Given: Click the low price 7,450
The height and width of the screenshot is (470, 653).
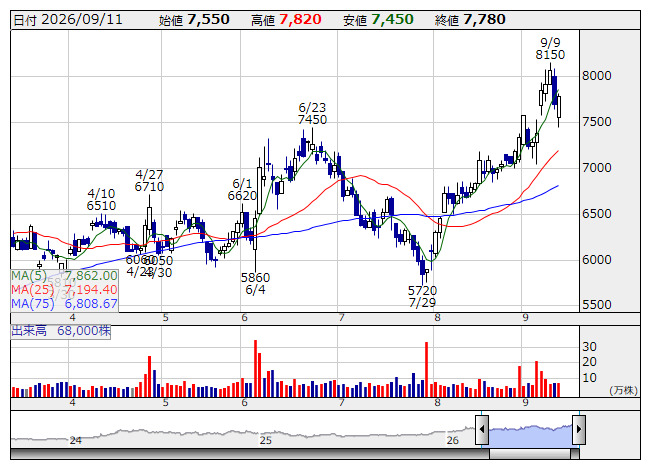Looking at the screenshot, I should click(392, 20).
